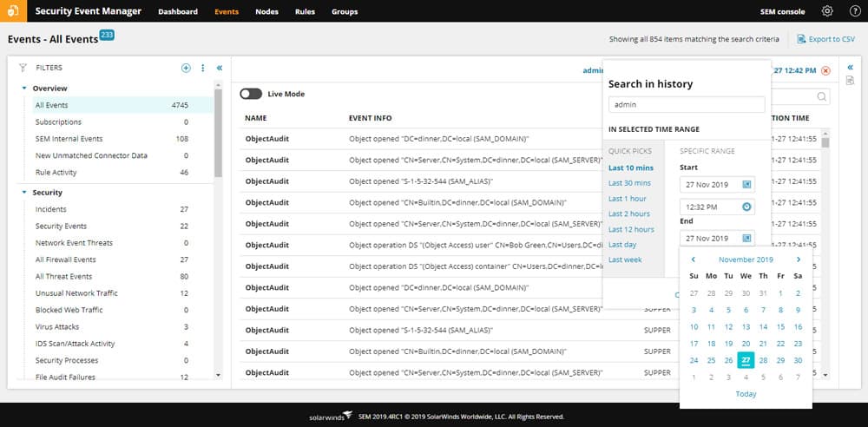Go to next month in calendar
This screenshot has height=427, width=868.
[799, 259]
